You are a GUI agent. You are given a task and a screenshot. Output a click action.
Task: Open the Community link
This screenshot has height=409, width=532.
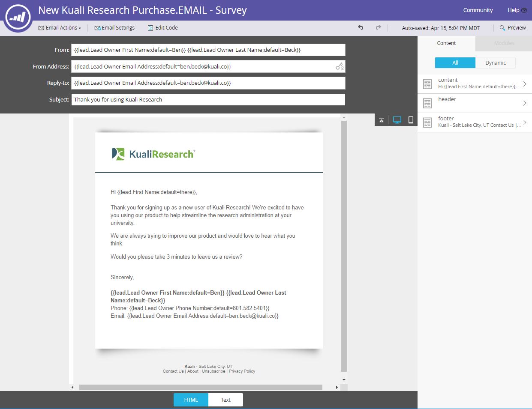coord(478,10)
